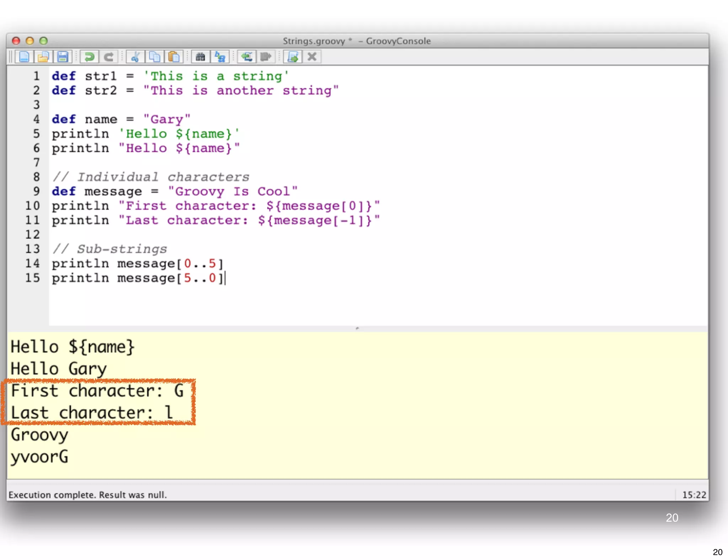728x560 pixels.
Task: Click the Replace text icon
Action: [x=220, y=57]
